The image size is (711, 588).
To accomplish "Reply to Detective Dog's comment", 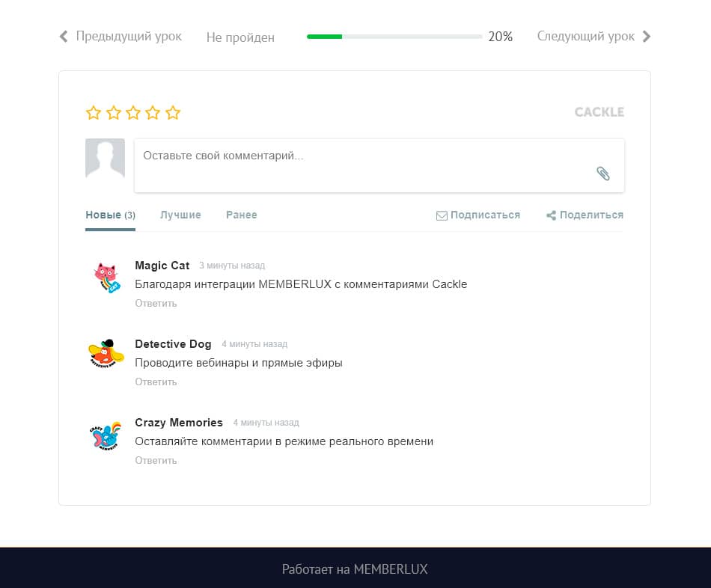I will [x=156, y=382].
